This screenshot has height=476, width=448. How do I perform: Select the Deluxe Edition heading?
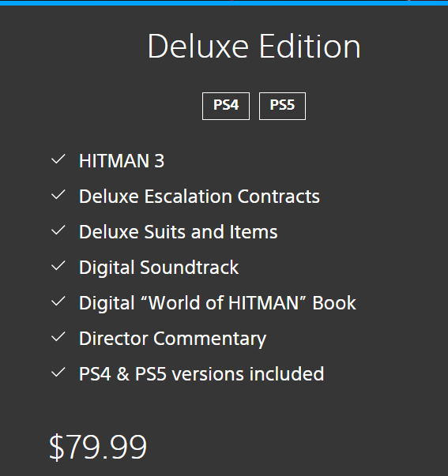click(254, 46)
